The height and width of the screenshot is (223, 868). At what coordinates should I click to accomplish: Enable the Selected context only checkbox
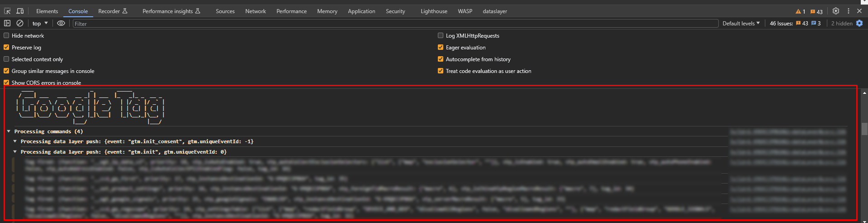(x=6, y=59)
